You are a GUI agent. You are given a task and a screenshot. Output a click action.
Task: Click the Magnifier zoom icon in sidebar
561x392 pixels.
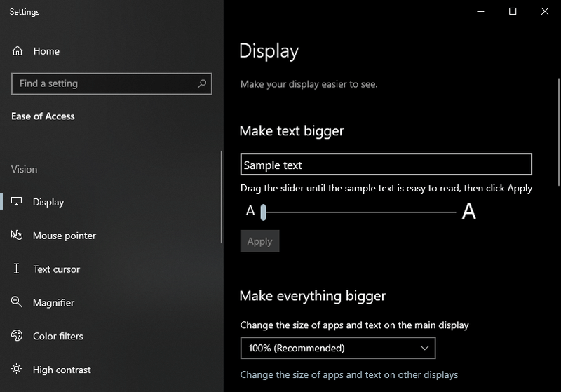pos(16,302)
